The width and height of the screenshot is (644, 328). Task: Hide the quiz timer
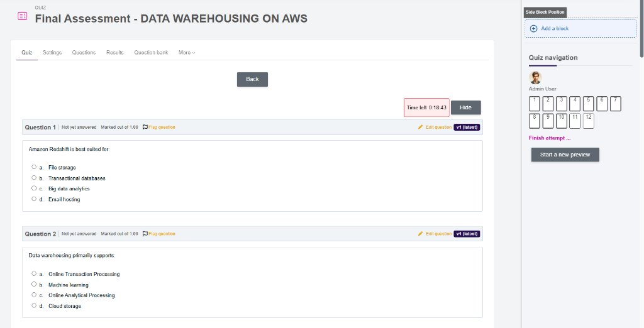pos(466,107)
